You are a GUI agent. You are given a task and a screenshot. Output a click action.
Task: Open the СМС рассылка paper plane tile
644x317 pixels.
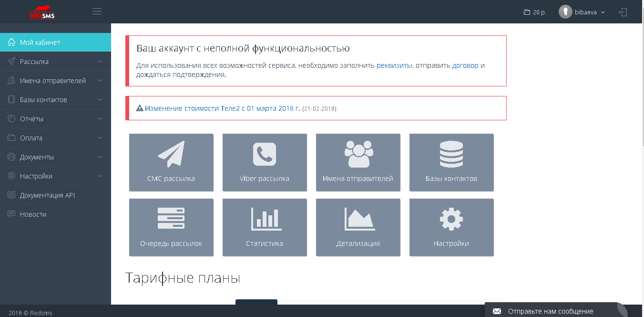[x=171, y=162]
